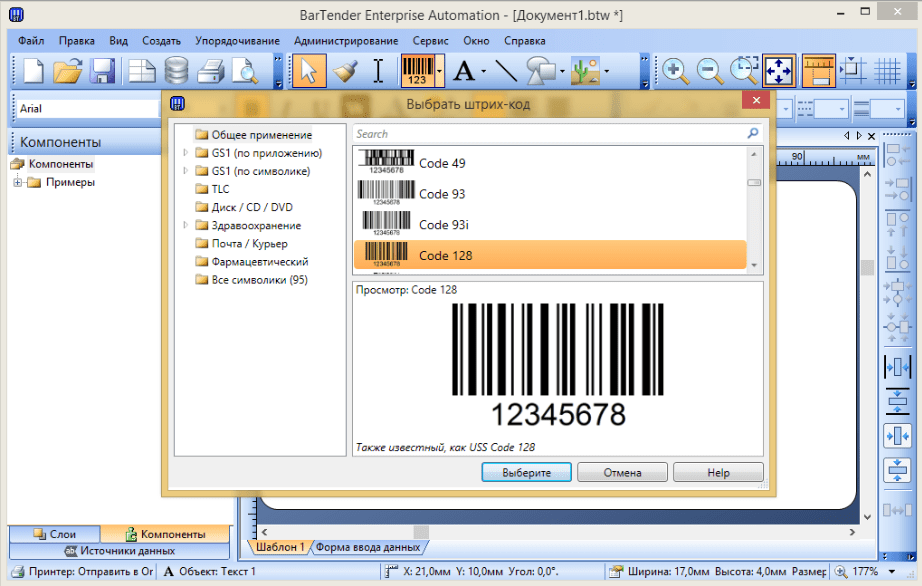922x586 pixels.
Task: Open the Все символики (95) folder
Action: pos(259,280)
